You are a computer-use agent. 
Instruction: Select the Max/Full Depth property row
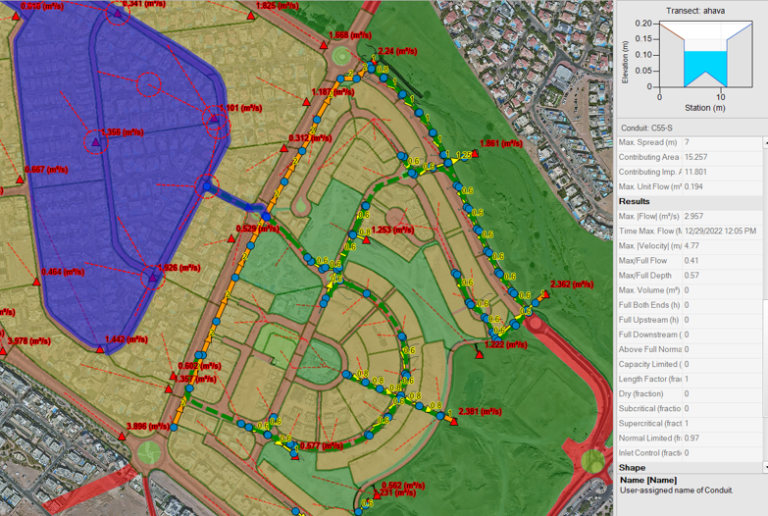650,275
